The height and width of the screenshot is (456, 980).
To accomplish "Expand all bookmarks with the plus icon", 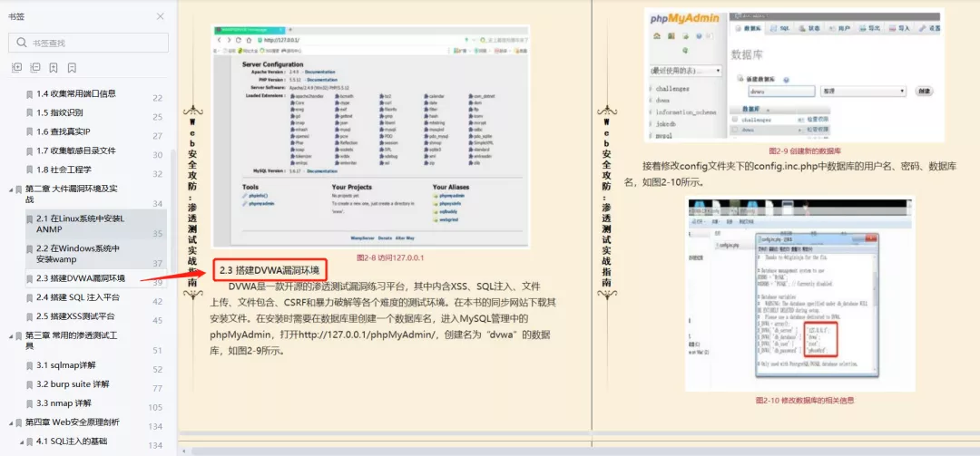I will pyautogui.click(x=17, y=67).
